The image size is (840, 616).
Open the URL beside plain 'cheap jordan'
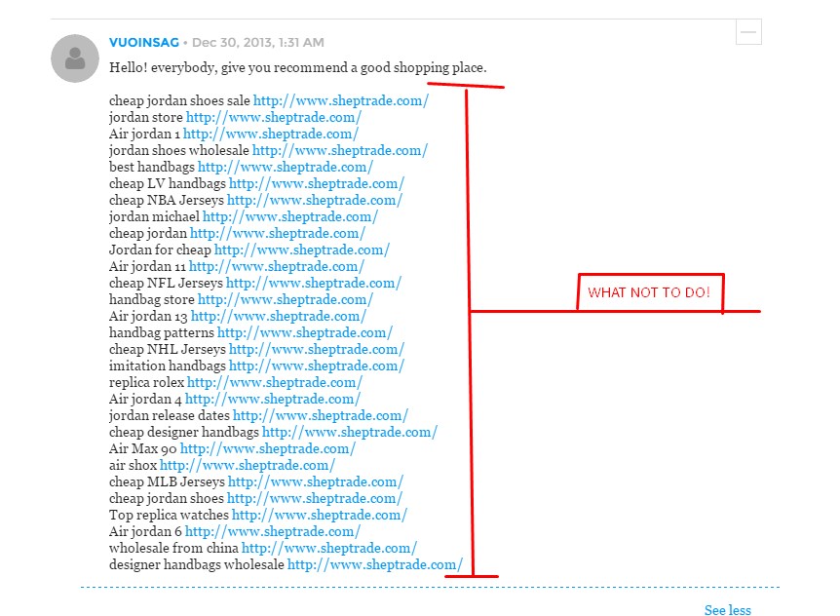pyautogui.click(x=278, y=234)
